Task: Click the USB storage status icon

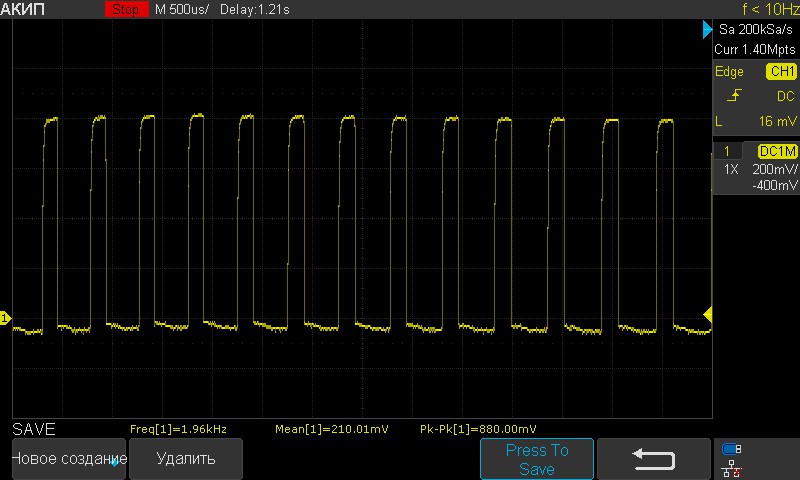Action: (731, 449)
